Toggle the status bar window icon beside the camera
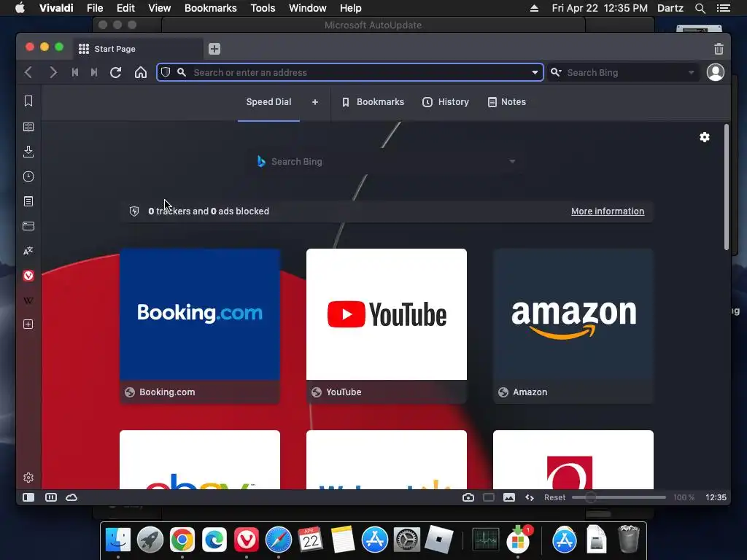The height and width of the screenshot is (560, 747). tap(489, 497)
